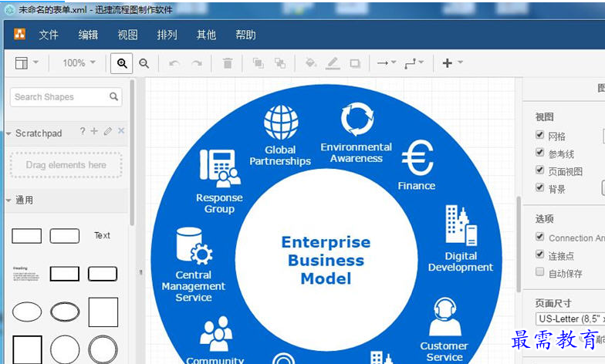Select the Heading textbox shape
Viewport: 605px width, 364px height.
pyautogui.click(x=26, y=273)
